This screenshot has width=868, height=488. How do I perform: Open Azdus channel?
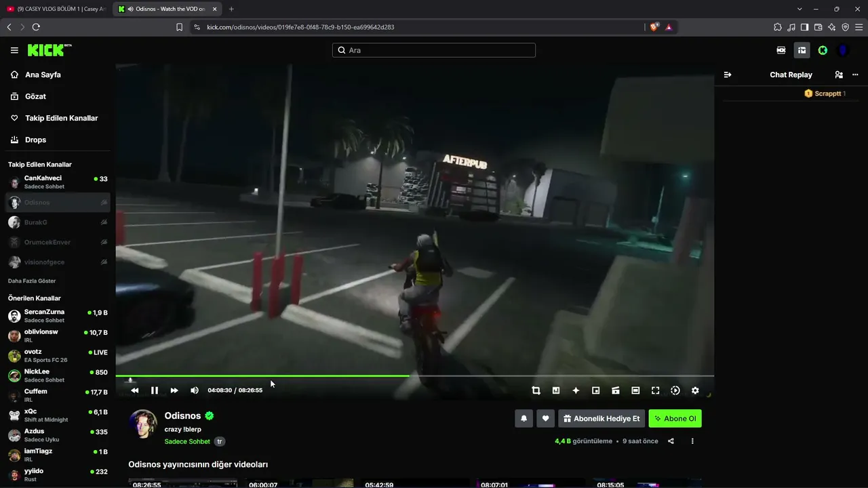[58, 435]
